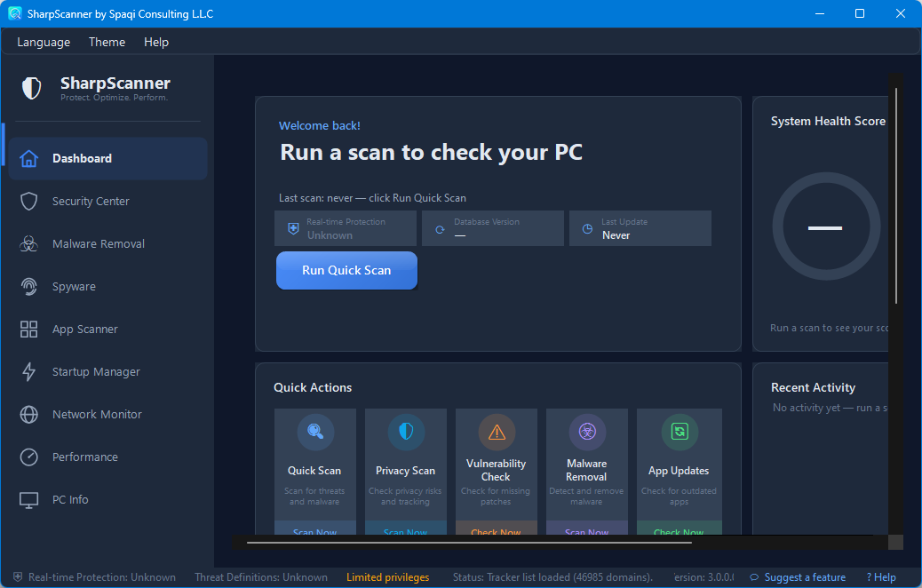Click Check Now under App Updates
Viewport: 922px width, 588px height.
pos(680,528)
